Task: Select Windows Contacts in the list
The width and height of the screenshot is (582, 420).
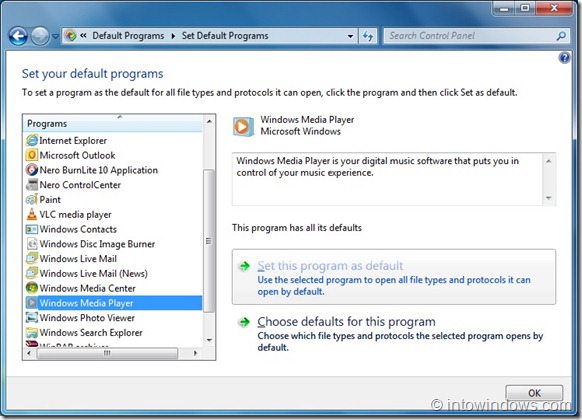Action: point(78,229)
